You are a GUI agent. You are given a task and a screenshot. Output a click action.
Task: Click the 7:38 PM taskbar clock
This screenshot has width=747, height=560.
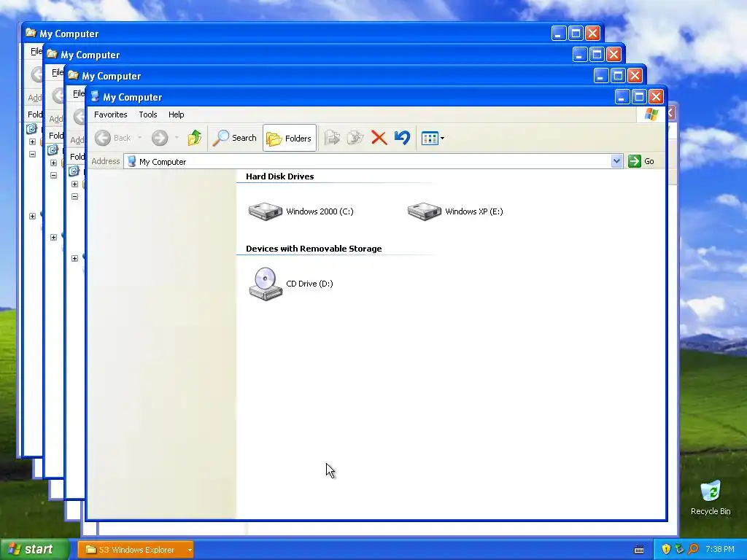(x=719, y=550)
